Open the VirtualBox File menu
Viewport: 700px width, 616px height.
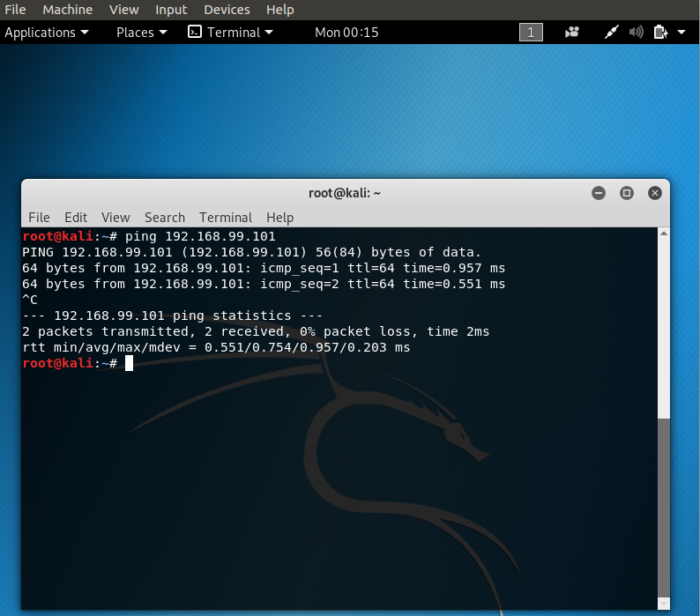(x=15, y=10)
